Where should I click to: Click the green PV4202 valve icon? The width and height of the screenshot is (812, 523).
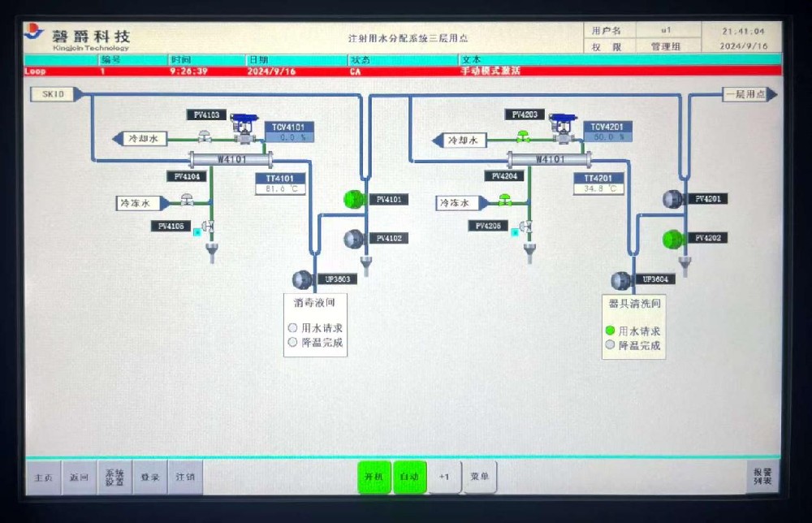click(672, 238)
